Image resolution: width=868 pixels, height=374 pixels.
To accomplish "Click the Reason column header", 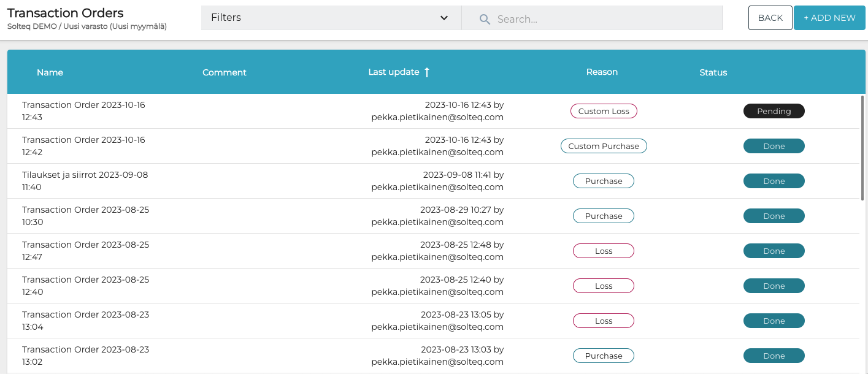I will (x=602, y=72).
